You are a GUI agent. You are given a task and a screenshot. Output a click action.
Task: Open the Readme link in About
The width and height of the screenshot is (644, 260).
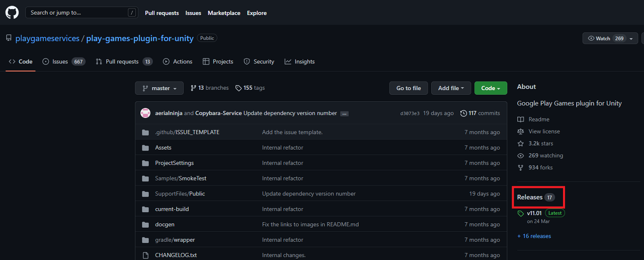539,119
